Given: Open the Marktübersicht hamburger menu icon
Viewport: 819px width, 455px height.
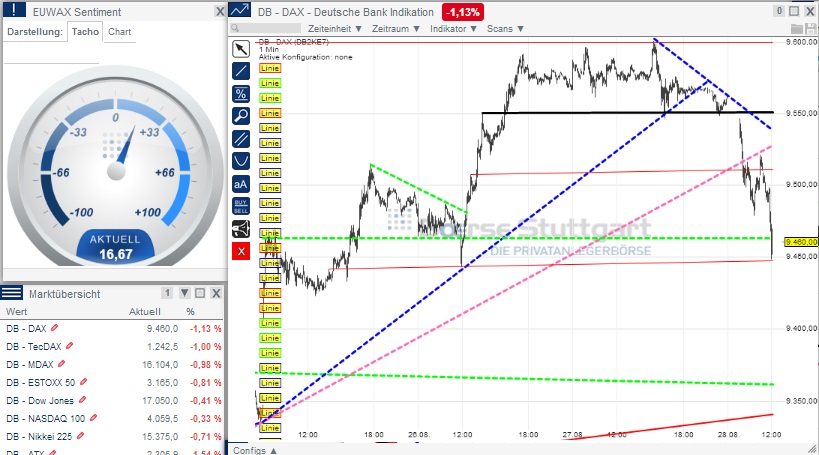Looking at the screenshot, I should coord(11,293).
